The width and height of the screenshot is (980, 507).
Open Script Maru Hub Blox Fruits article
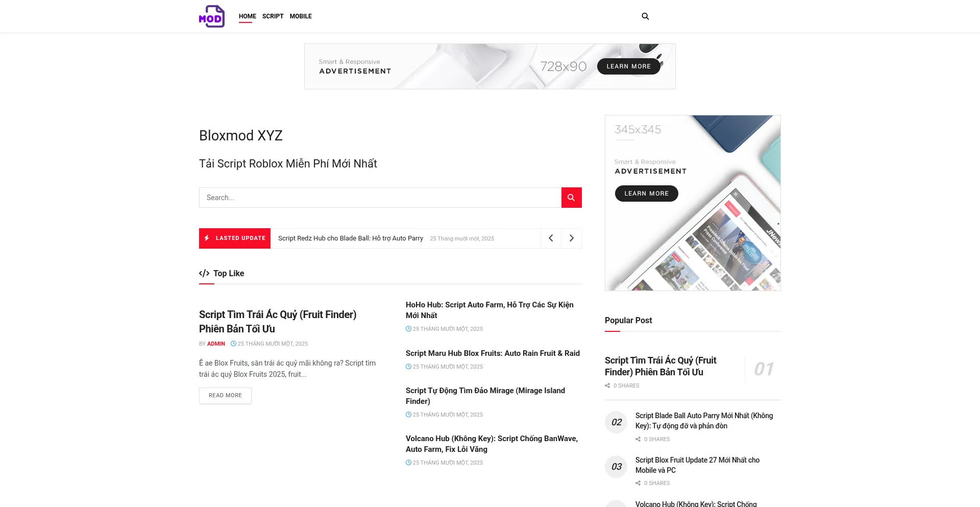(x=493, y=353)
